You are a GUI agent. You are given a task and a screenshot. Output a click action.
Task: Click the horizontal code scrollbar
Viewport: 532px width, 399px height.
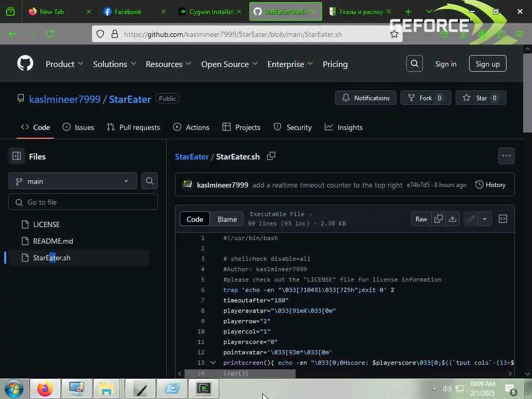(x=240, y=373)
